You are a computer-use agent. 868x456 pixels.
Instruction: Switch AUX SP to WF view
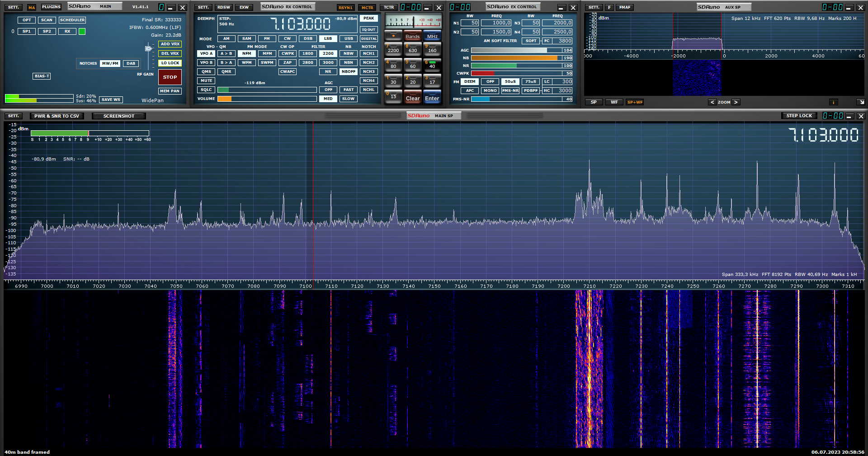(614, 102)
